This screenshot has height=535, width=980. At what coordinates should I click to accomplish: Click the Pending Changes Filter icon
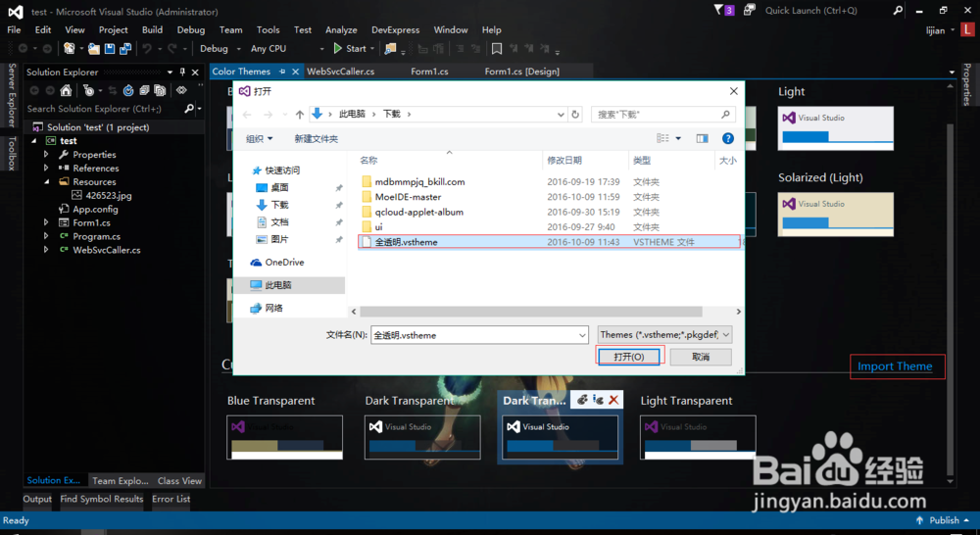89,90
